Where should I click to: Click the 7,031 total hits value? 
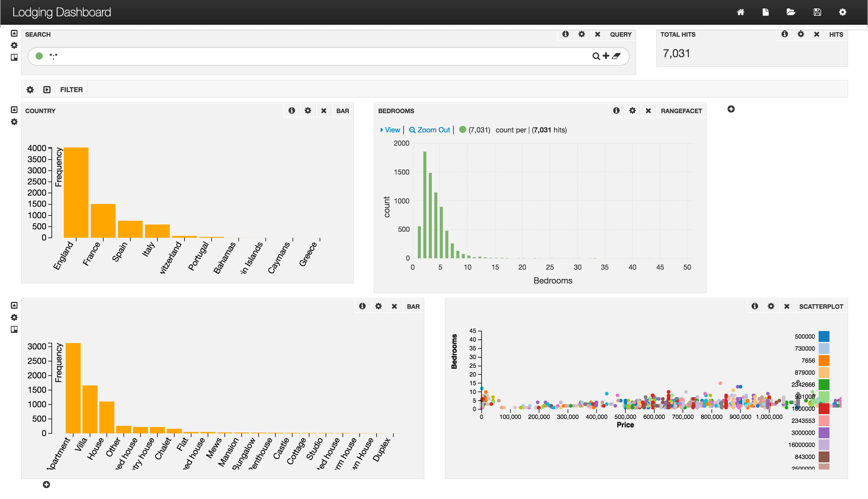pyautogui.click(x=677, y=54)
